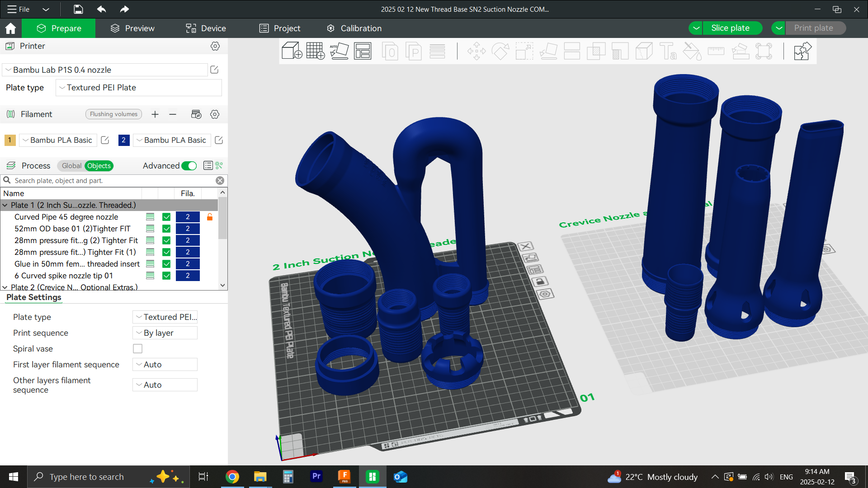The image size is (868, 488).
Task: Open the Bambu Lab P1S printer dropdown
Action: point(105,70)
